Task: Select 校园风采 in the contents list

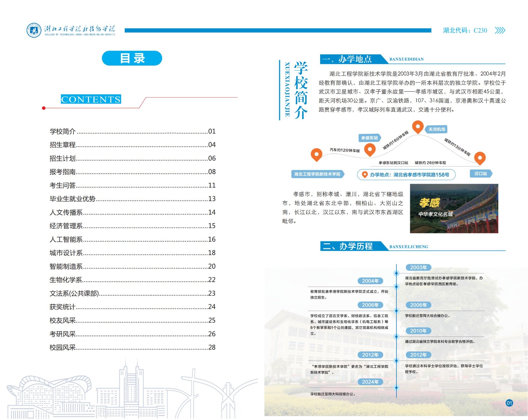Action: [132, 347]
